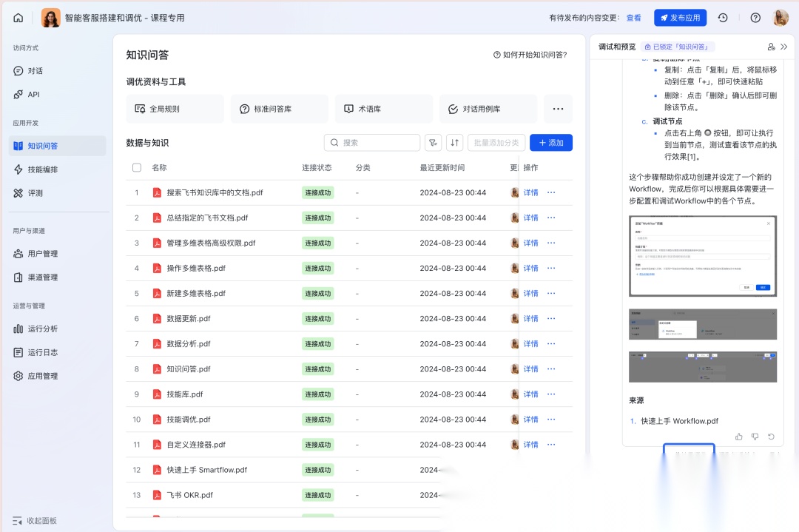Click the 查看 link for pending changes
The image size is (799, 532).
633,18
